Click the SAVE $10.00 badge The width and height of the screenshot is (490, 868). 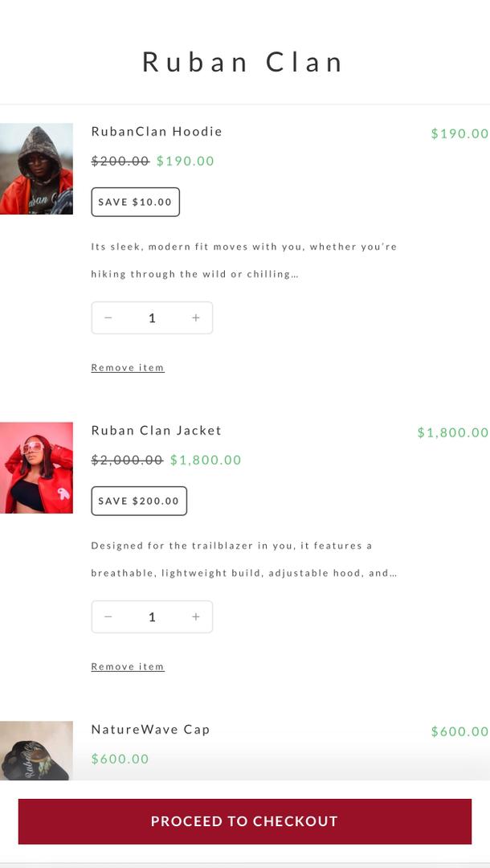click(x=135, y=202)
